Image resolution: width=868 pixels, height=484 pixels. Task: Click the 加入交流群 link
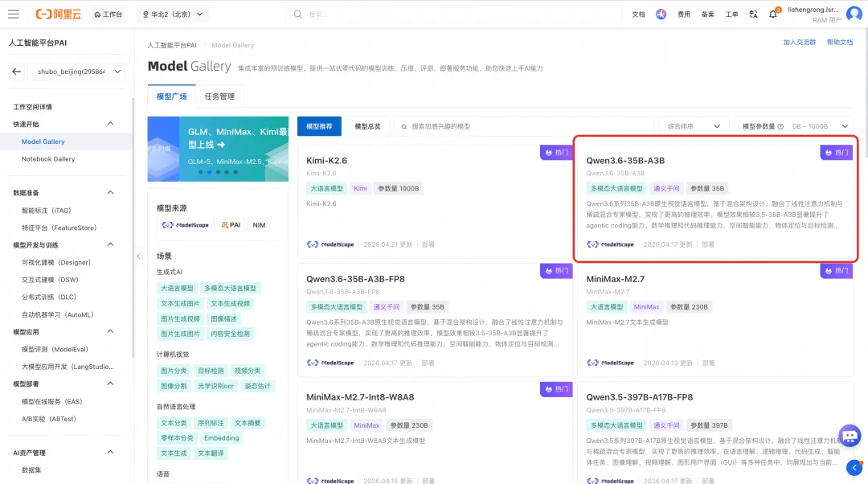pyautogui.click(x=800, y=42)
